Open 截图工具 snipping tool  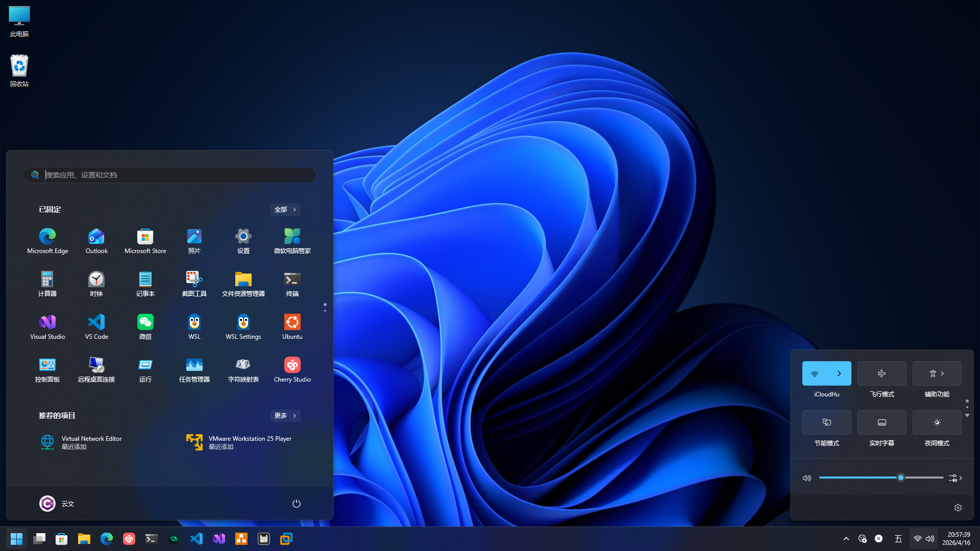click(x=194, y=280)
